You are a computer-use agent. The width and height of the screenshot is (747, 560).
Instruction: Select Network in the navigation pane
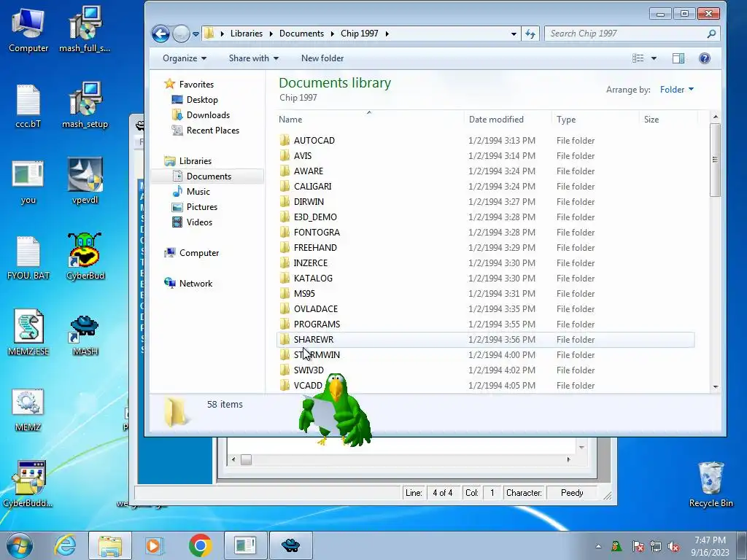[x=196, y=284]
